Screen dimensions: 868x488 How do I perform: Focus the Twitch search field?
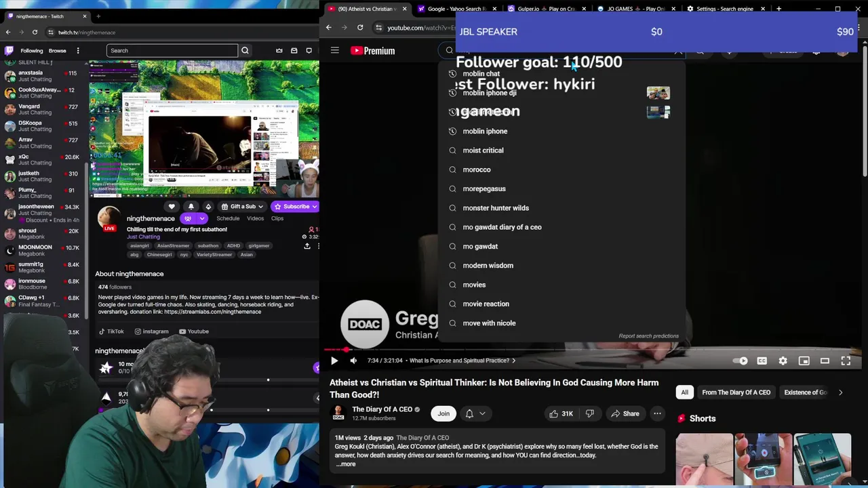coord(172,50)
